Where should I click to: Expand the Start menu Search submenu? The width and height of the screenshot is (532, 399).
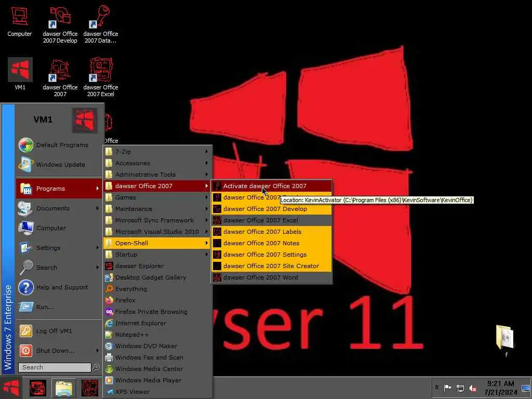pyautogui.click(x=59, y=268)
